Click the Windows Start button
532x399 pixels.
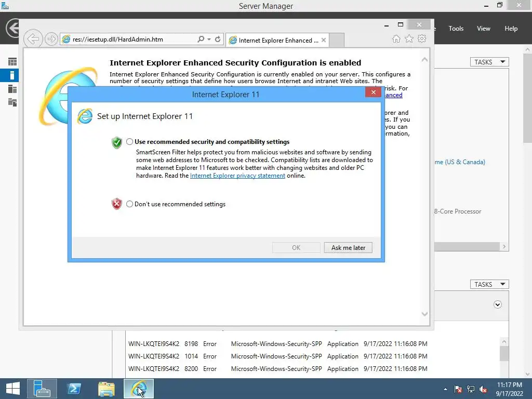13,389
